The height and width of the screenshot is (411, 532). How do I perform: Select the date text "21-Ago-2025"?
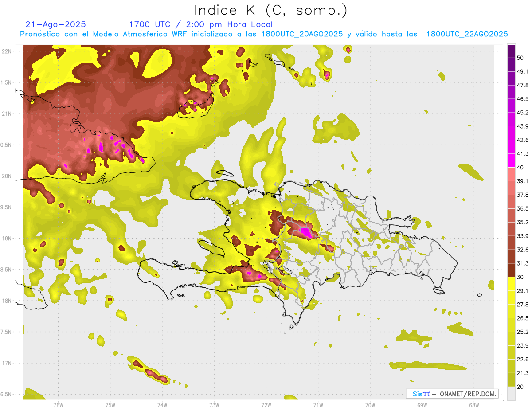56,24
